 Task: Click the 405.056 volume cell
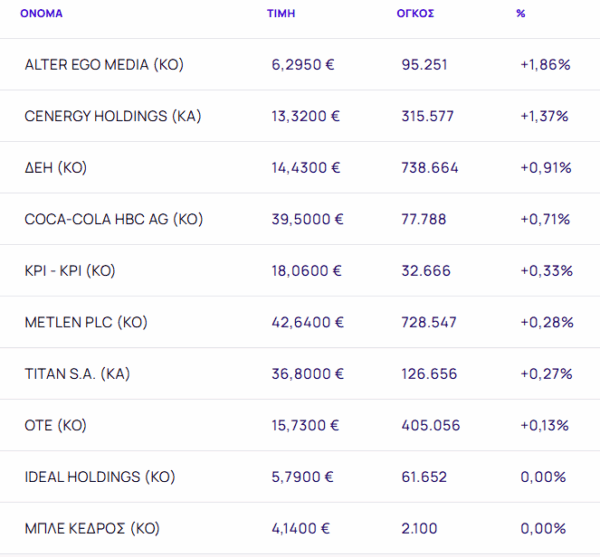[430, 425]
